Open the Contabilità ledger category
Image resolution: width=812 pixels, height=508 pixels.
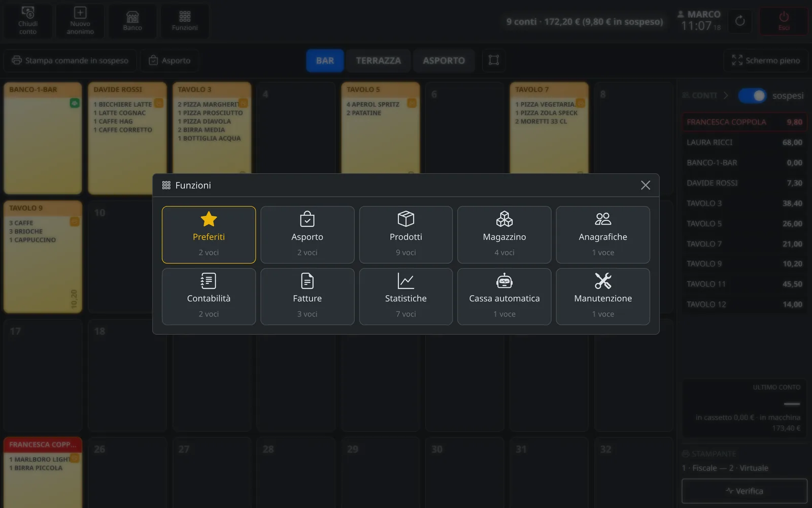click(209, 297)
